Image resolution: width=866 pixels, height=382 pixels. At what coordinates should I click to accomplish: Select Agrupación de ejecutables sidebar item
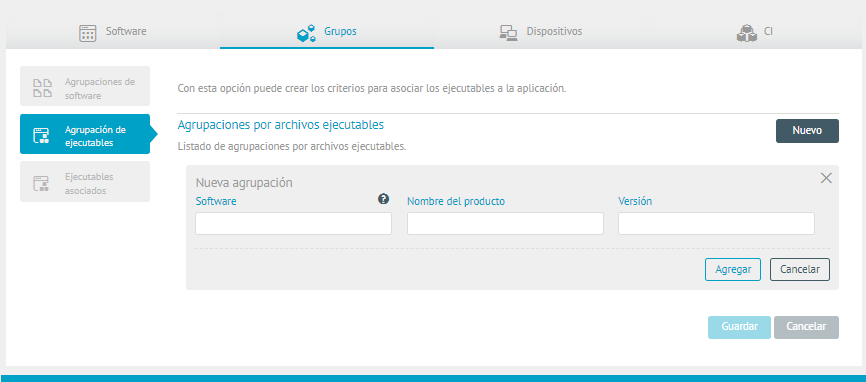(85, 134)
